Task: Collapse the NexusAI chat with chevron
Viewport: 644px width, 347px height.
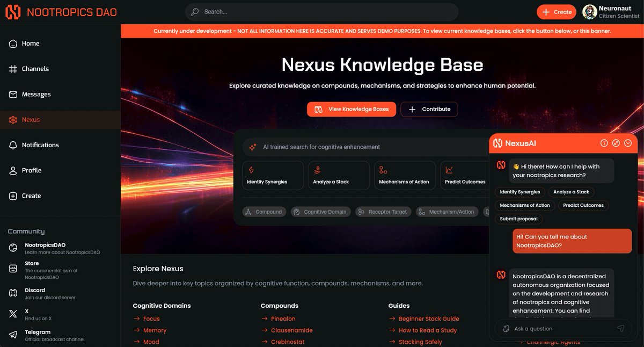Action: (628, 143)
